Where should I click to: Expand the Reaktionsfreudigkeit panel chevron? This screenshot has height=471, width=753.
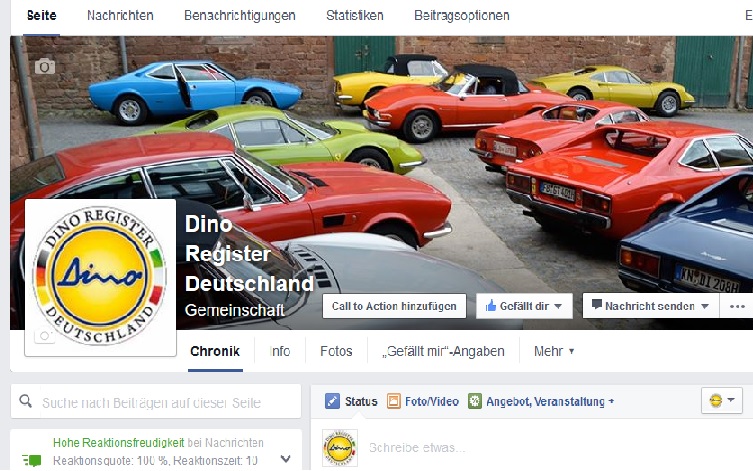point(285,459)
